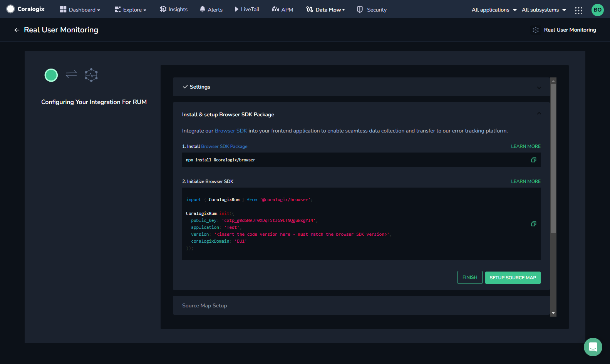Click the '2. Initialize Browser SDK' step label
This screenshot has height=364, width=610.
coord(208,181)
